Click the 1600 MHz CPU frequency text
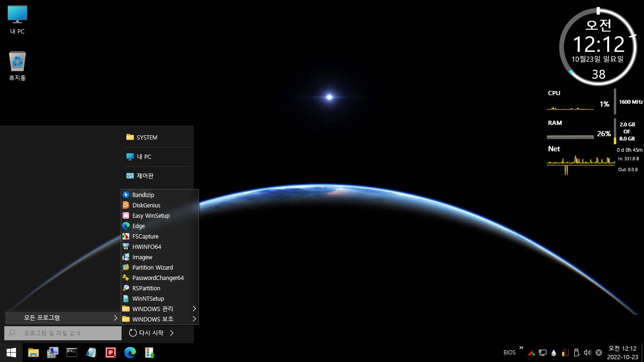 pos(631,102)
